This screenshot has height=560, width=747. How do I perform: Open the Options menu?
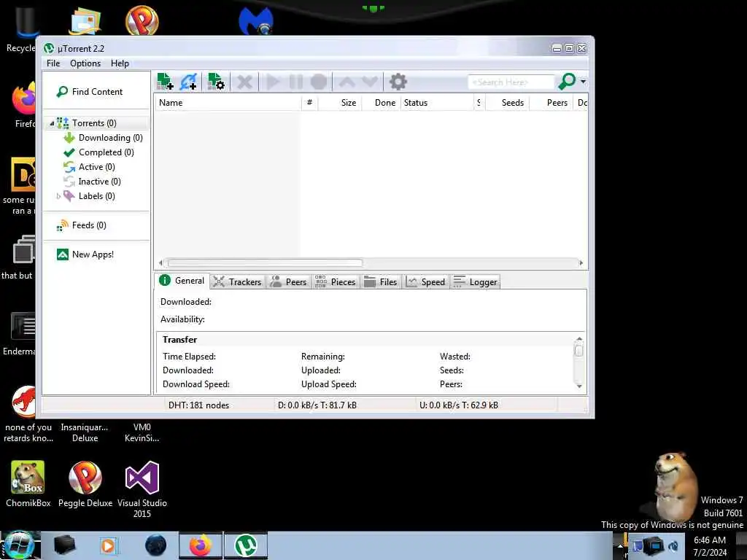pyautogui.click(x=85, y=63)
